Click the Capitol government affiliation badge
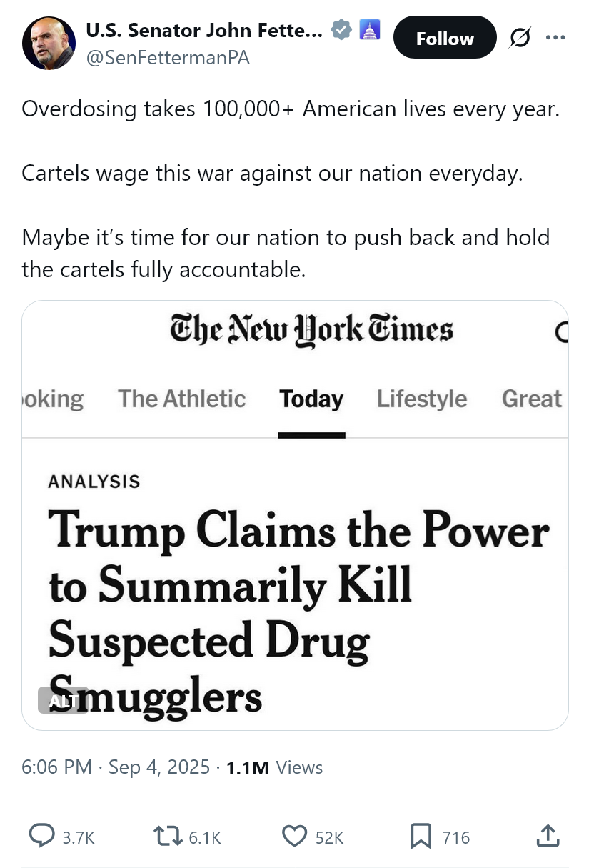This screenshot has width=589, height=868. [370, 30]
